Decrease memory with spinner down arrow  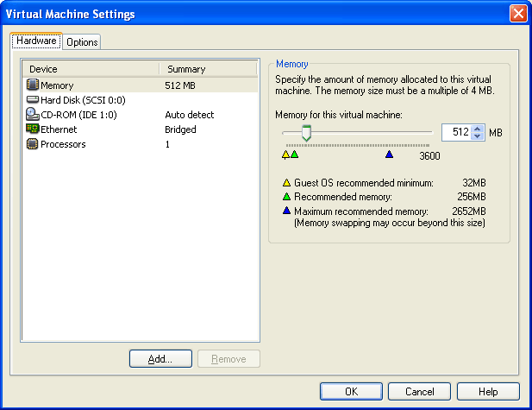click(478, 137)
